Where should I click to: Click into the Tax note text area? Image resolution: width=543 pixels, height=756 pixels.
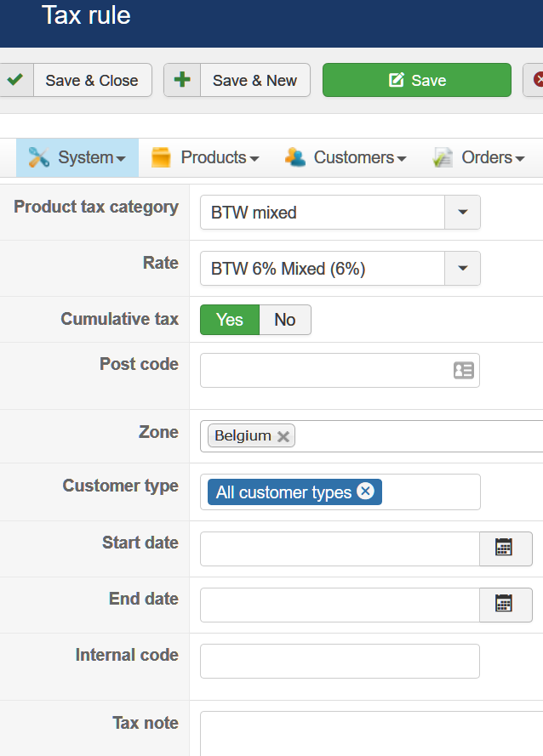coord(371,733)
